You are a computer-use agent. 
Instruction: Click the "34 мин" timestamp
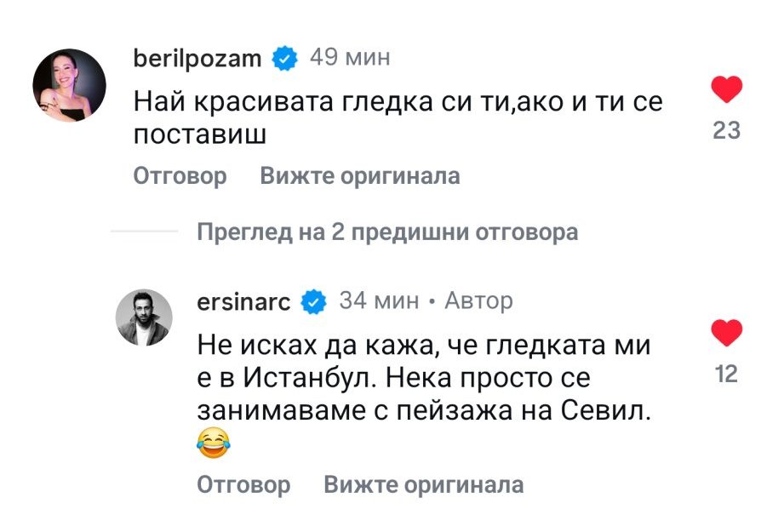pos(379,301)
